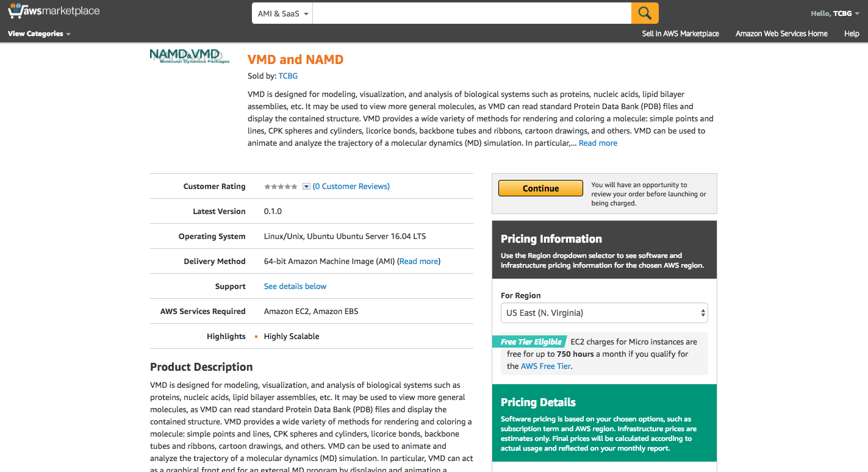Follow the See details below support link
This screenshot has height=472, width=868.
pyautogui.click(x=295, y=286)
